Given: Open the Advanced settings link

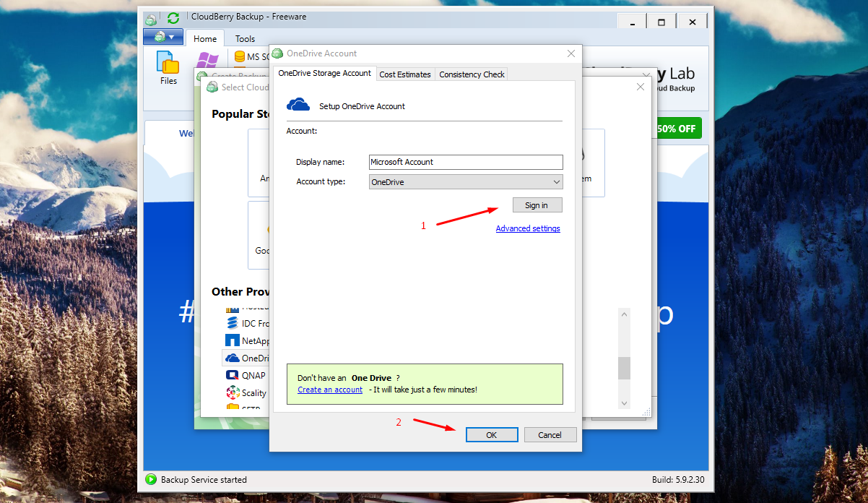Looking at the screenshot, I should [528, 228].
